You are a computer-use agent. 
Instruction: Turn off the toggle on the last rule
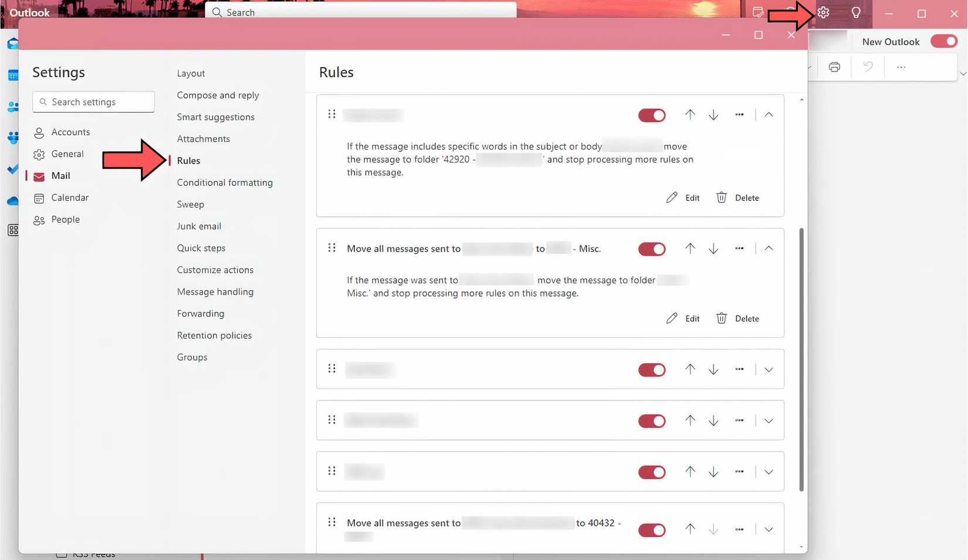pos(651,530)
